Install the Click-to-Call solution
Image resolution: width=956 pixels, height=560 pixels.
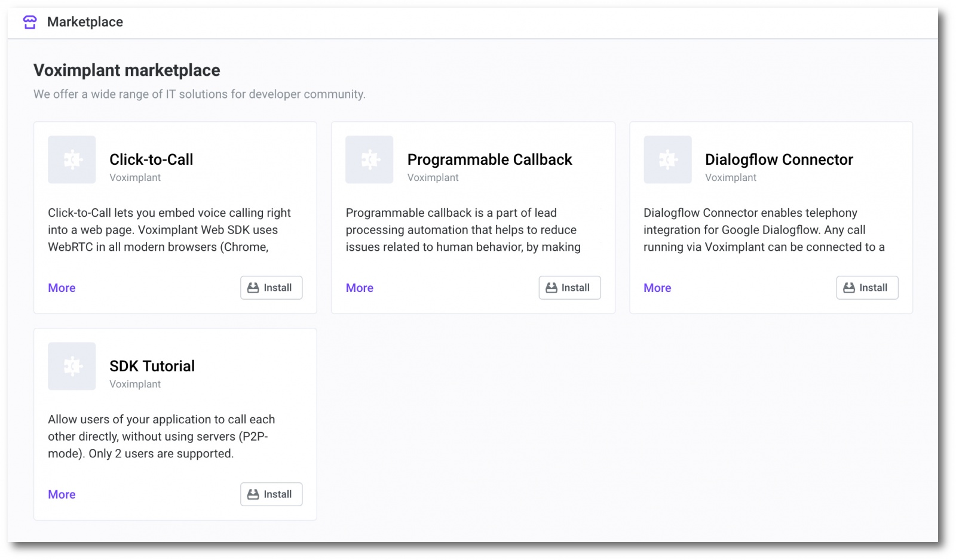point(271,288)
